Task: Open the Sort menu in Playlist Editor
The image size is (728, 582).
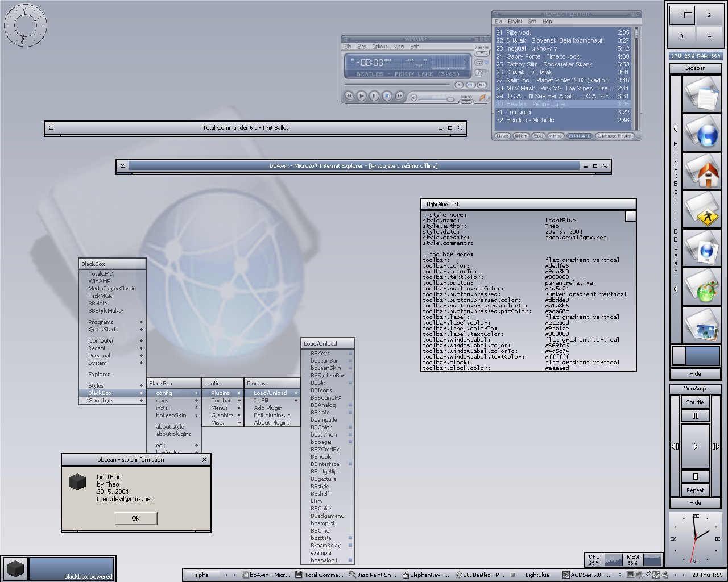Action: tap(532, 22)
